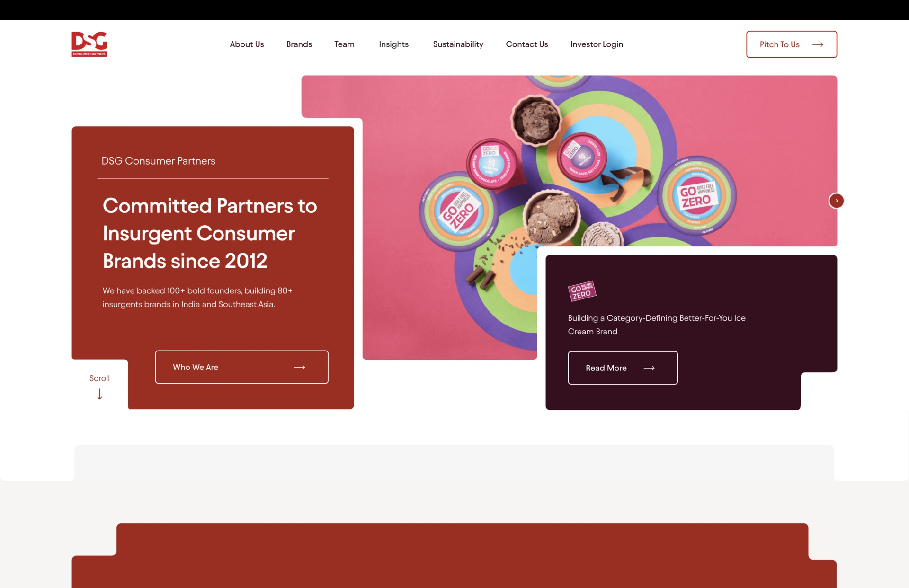
Task: Click the Investor Login link
Action: pos(597,44)
